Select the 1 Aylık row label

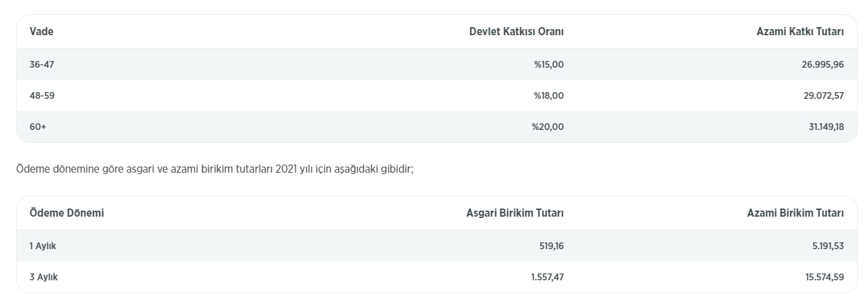(x=43, y=246)
